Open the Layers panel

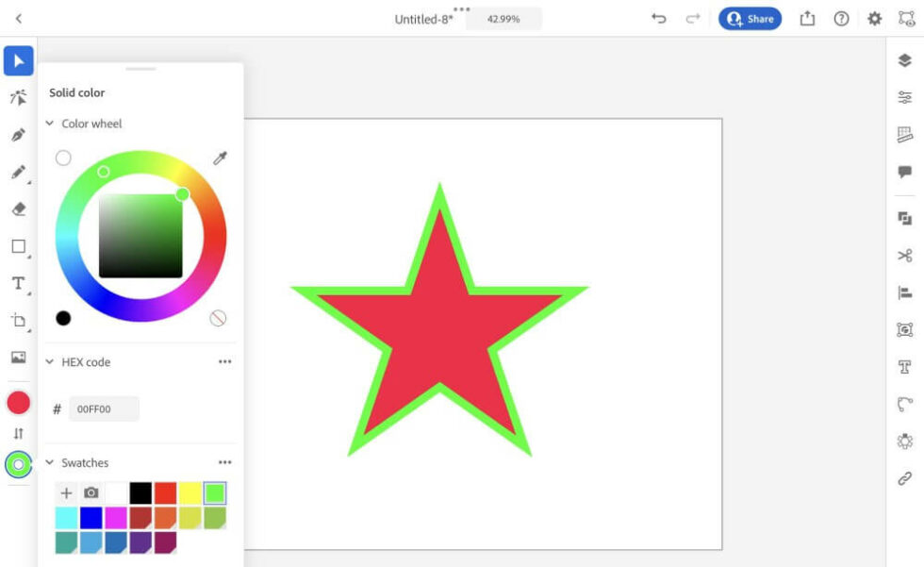click(903, 60)
